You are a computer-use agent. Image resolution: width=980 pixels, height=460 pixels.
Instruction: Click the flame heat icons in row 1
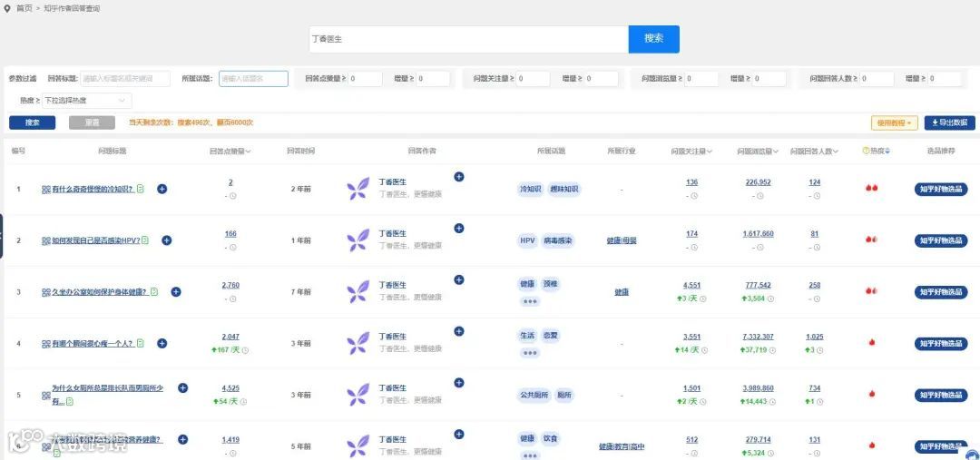click(x=871, y=188)
